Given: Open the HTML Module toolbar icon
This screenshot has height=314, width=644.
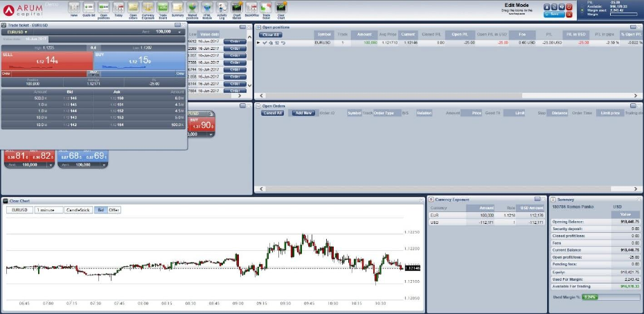Looking at the screenshot, I should [207, 9].
